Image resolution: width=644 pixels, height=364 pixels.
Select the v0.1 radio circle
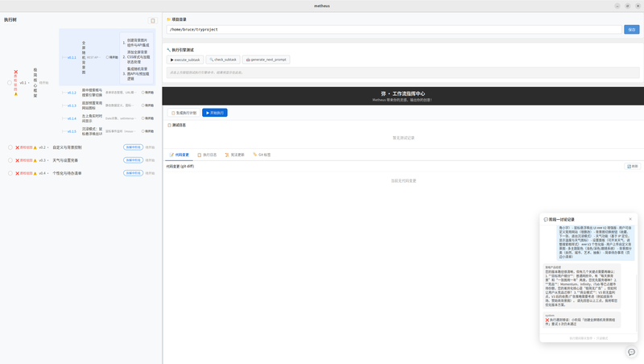(x=10, y=83)
